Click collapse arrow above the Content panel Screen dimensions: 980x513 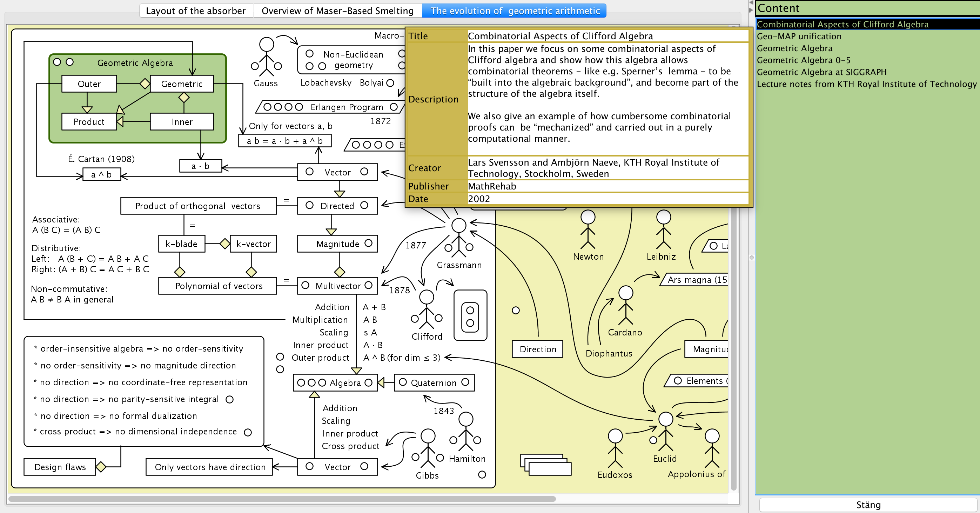tap(751, 3)
